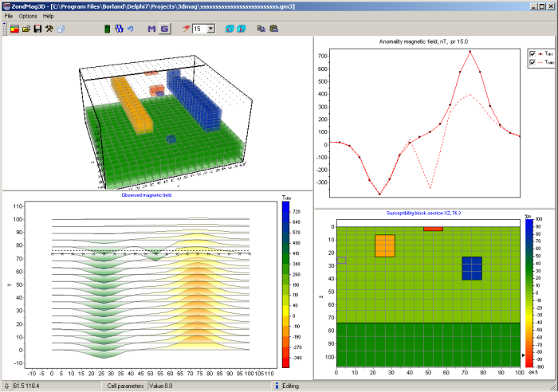
Task: Open a project file with folder icon
Action: pos(26,29)
